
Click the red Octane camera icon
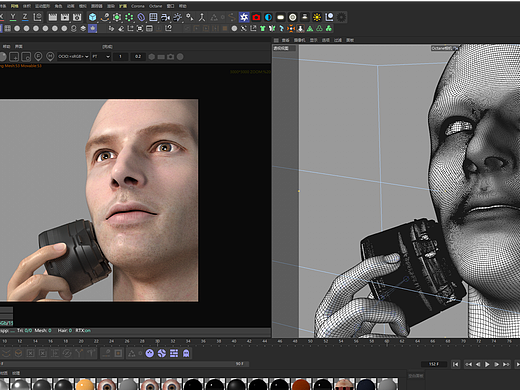click(256, 17)
